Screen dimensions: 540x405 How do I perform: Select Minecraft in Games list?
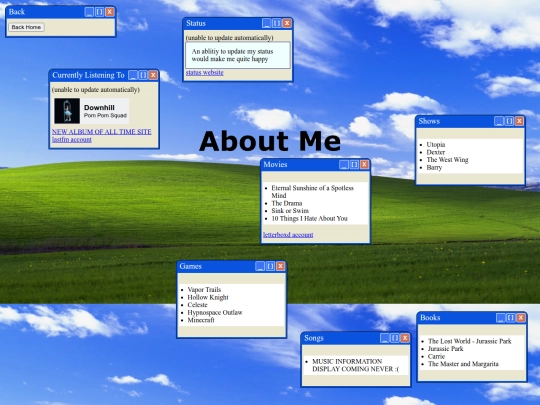click(201, 320)
